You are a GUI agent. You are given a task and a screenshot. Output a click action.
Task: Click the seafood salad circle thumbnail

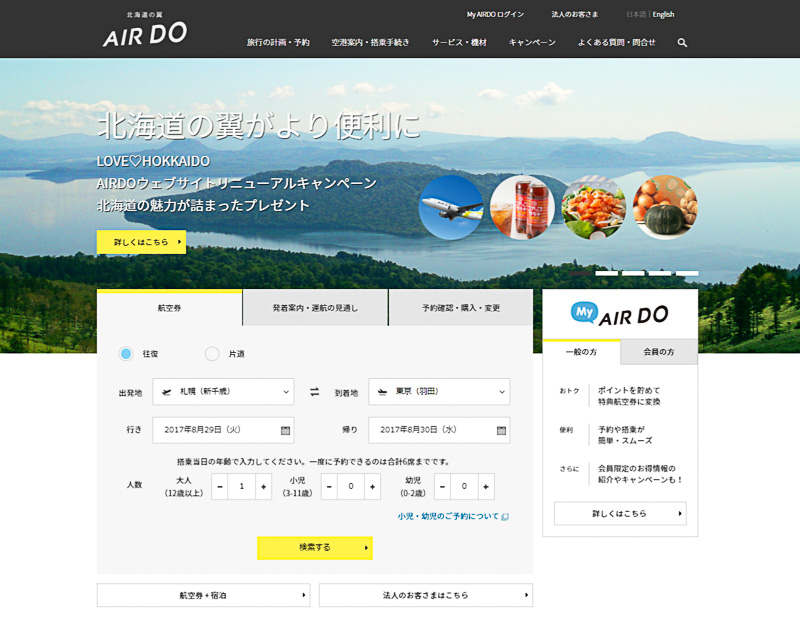593,208
